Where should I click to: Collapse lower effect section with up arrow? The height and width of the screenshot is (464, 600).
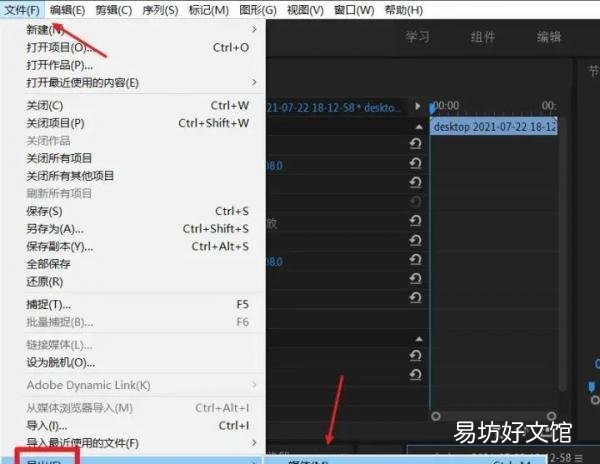(x=419, y=339)
